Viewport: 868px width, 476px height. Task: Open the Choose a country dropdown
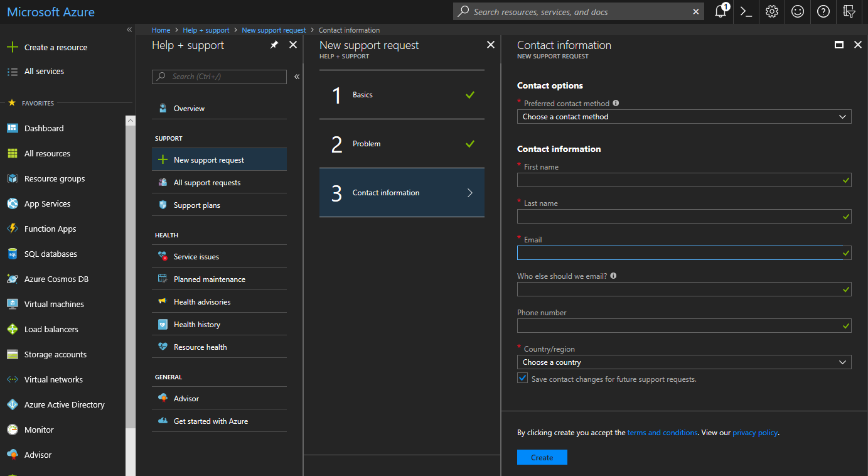click(684, 362)
